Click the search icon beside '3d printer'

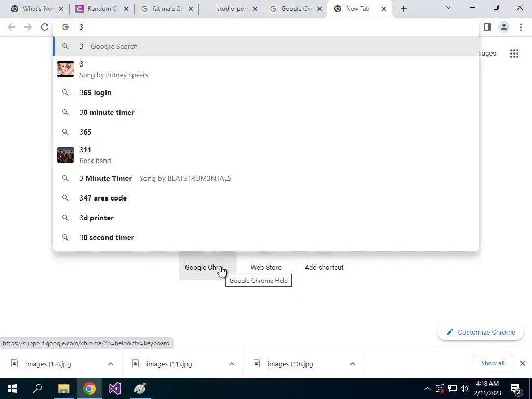coord(65,218)
